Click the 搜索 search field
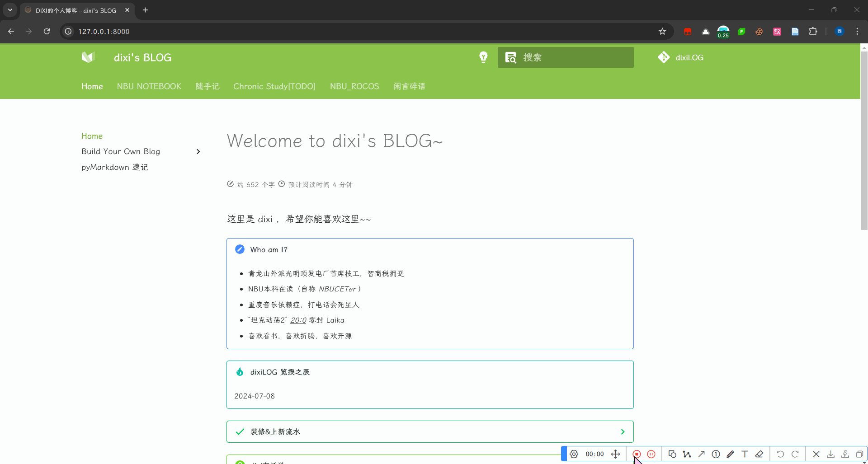868x464 pixels. point(566,57)
